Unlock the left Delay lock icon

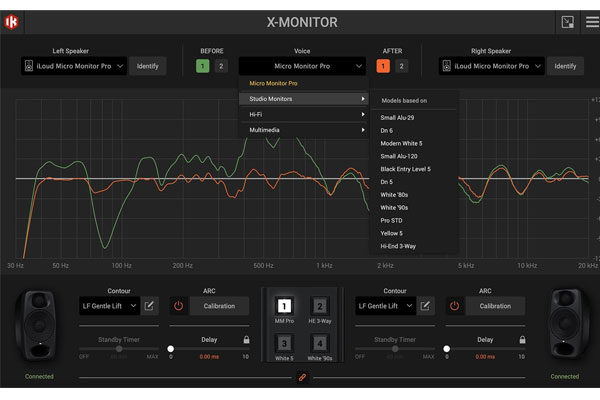246,340
